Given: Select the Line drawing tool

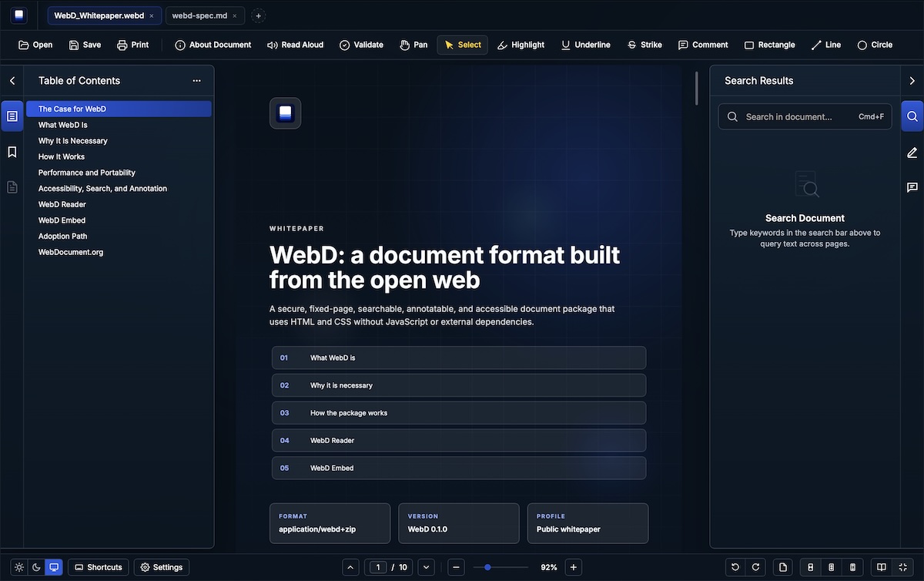Looking at the screenshot, I should 825,45.
